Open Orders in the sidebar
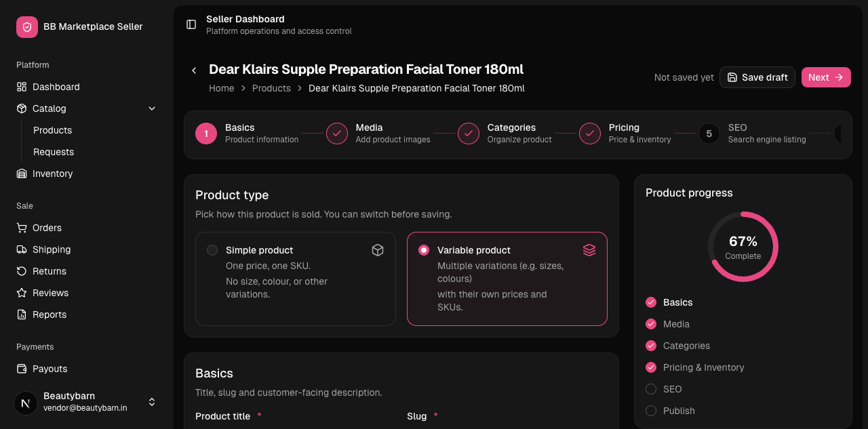868x429 pixels. click(87, 228)
